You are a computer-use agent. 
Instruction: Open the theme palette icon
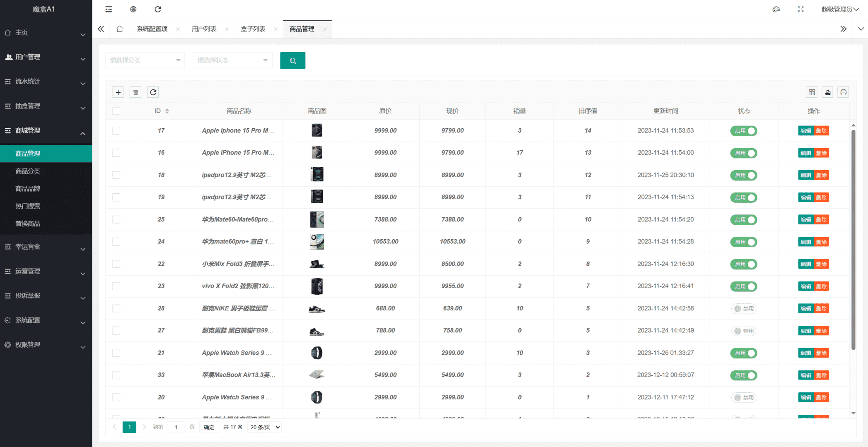click(x=776, y=9)
